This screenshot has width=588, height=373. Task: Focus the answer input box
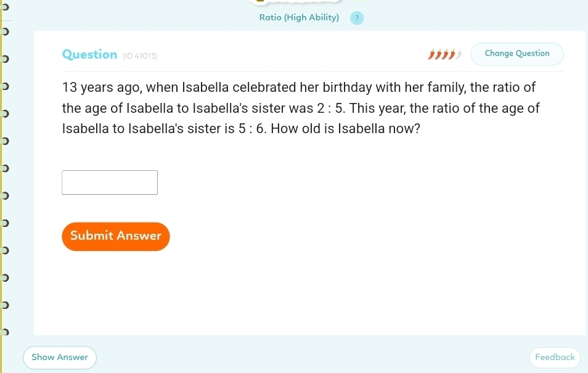pyautogui.click(x=110, y=182)
